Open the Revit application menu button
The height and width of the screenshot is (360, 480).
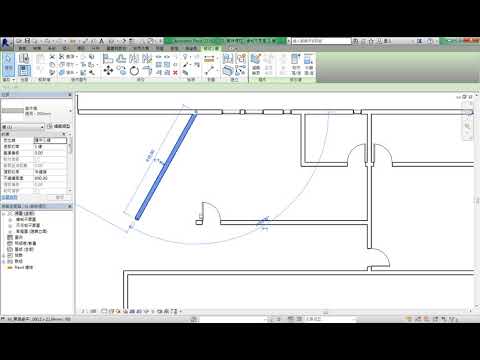point(6,43)
